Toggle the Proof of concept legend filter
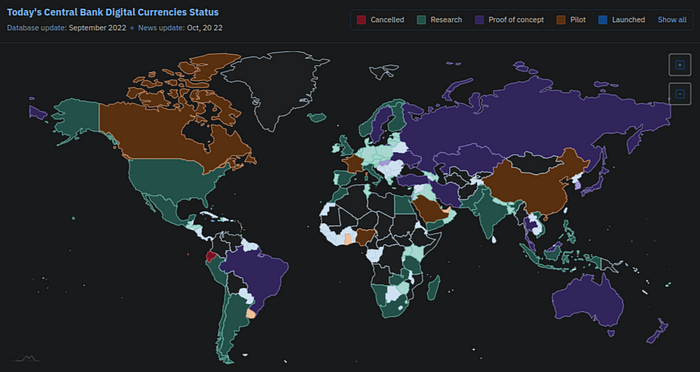 (x=510, y=20)
